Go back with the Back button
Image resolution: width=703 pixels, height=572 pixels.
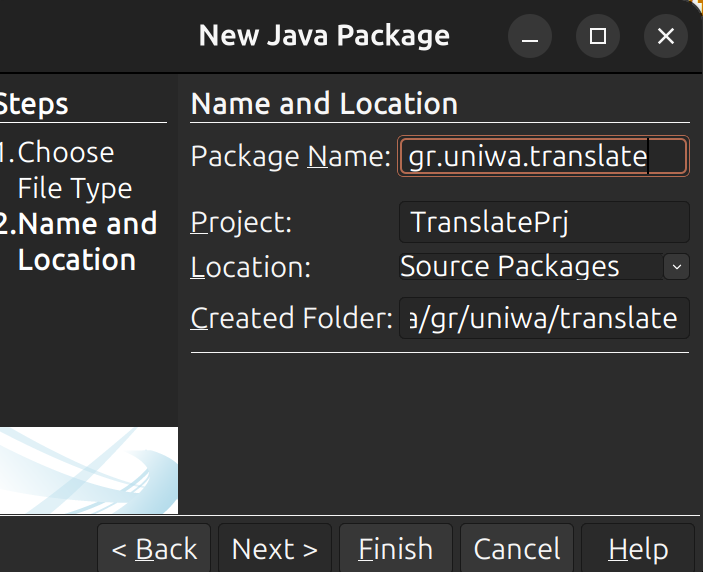154,549
